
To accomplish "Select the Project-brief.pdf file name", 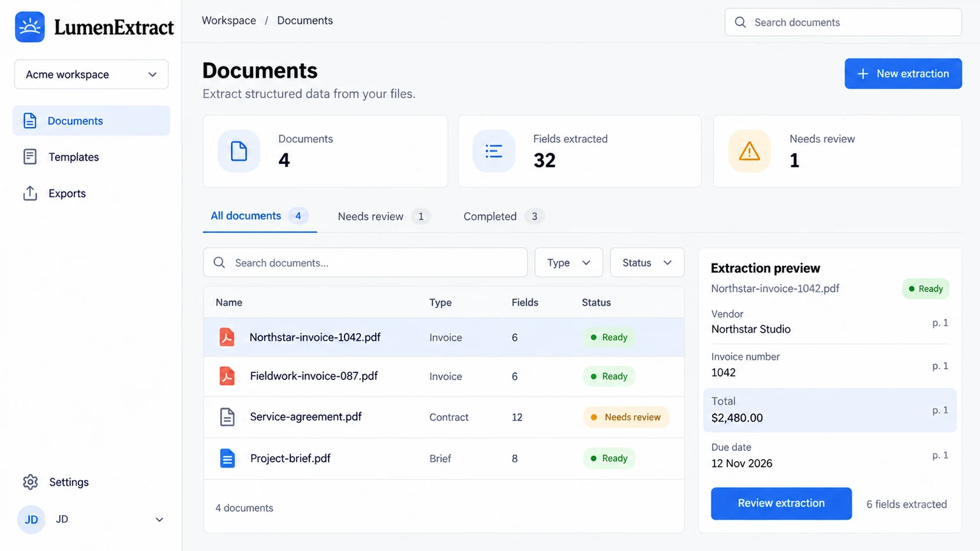I will click(x=290, y=458).
